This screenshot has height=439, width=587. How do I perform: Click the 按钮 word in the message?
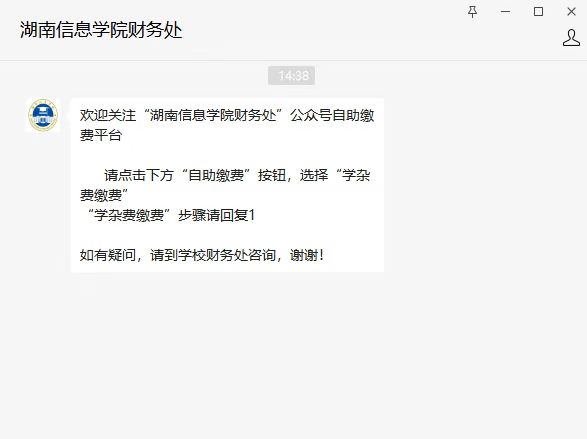(272, 175)
